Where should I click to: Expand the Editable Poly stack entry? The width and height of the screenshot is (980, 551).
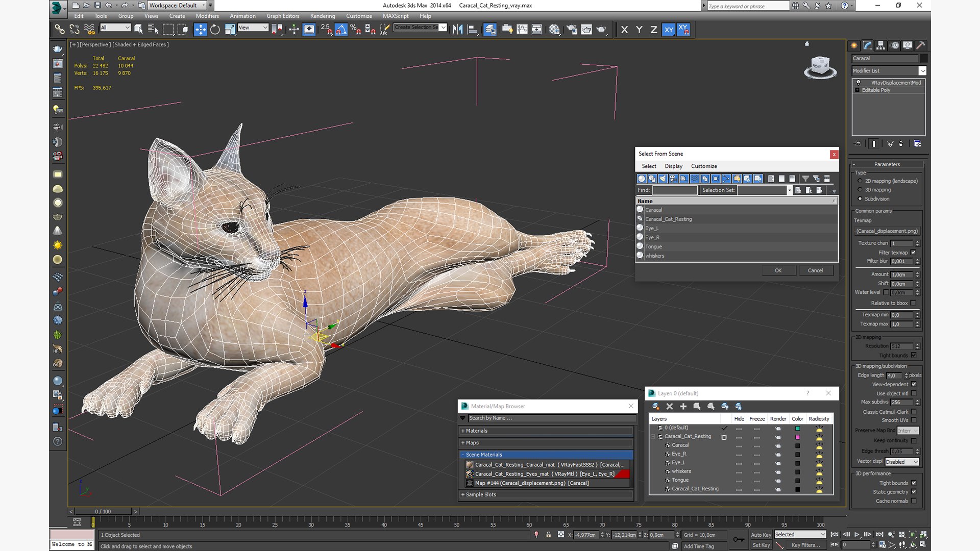click(x=857, y=90)
